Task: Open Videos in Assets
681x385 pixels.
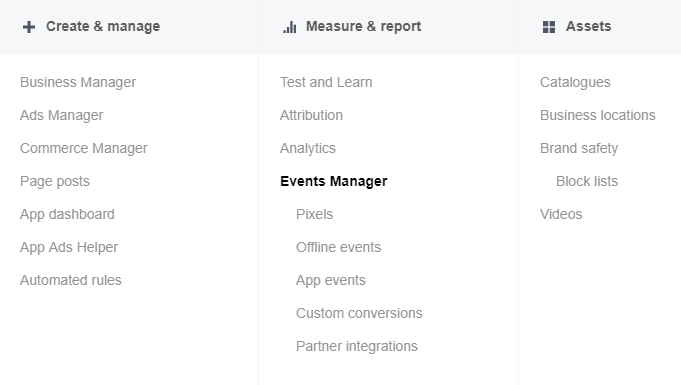Action: click(x=561, y=214)
